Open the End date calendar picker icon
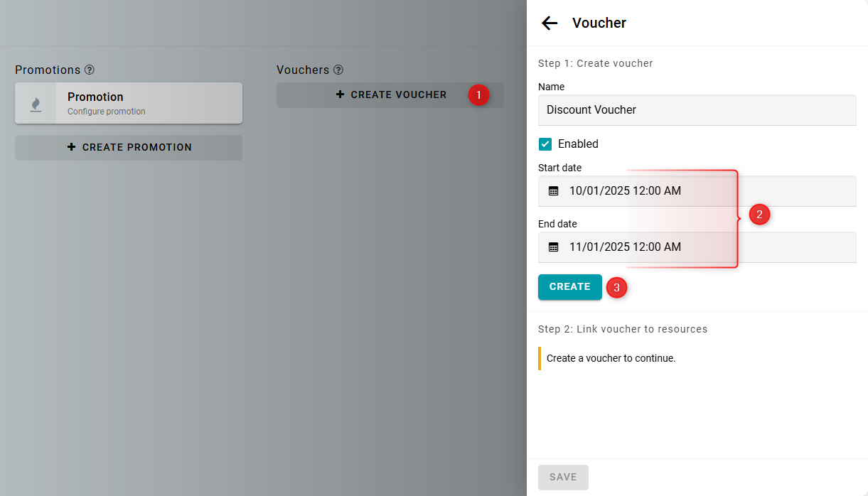The image size is (868, 496). [x=554, y=247]
